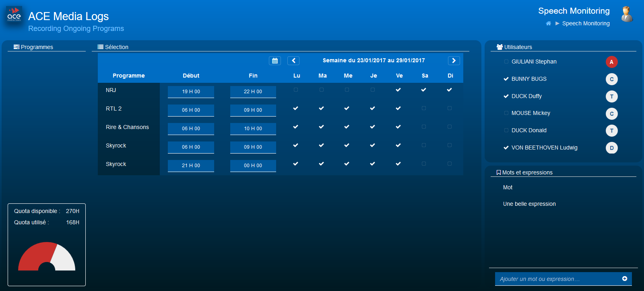644x291 pixels.
Task: Deselect the BUNNY BUGS user checkbox
Action: tap(506, 79)
